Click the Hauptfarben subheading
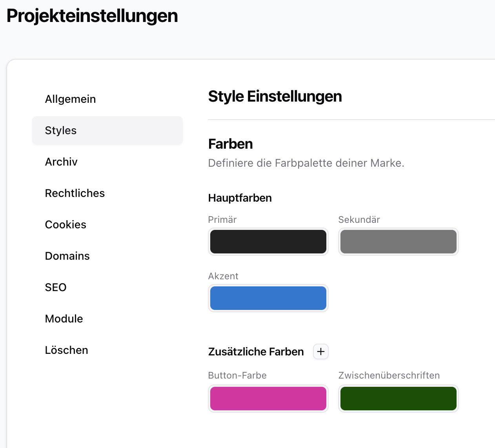 tap(240, 198)
